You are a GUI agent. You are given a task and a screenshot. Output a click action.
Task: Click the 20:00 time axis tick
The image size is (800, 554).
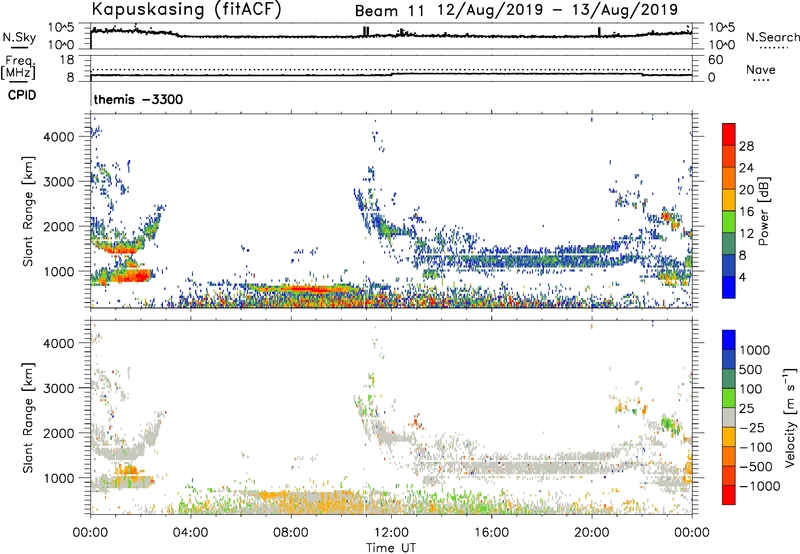(x=592, y=533)
